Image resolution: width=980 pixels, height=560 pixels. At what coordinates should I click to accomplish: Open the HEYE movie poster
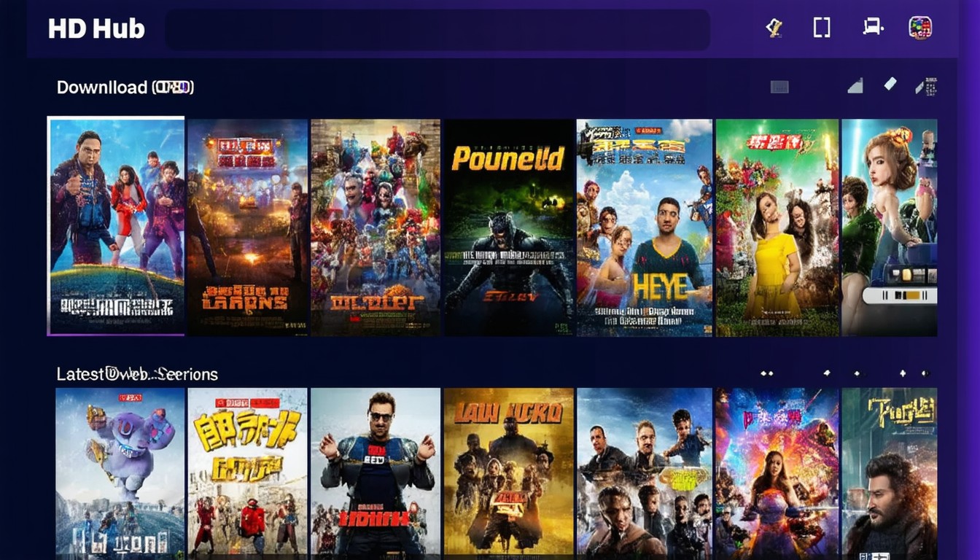(645, 227)
